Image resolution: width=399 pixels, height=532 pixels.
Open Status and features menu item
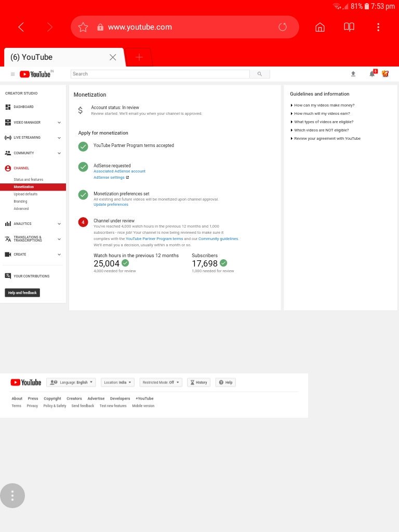tap(29, 179)
